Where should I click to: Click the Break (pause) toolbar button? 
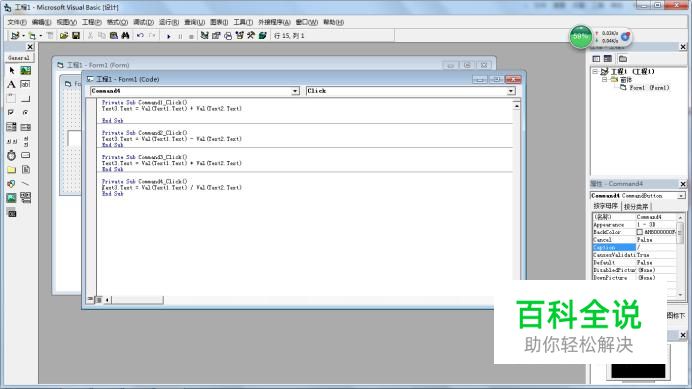180,36
